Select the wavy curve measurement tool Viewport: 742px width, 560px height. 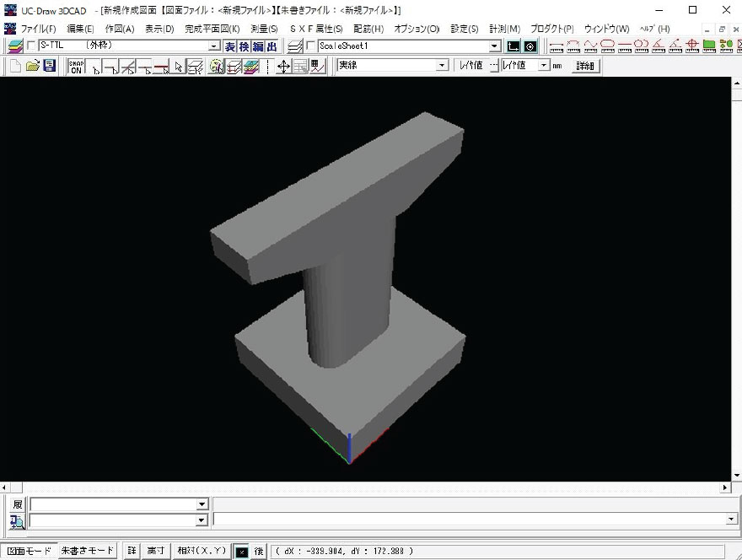pos(590,46)
